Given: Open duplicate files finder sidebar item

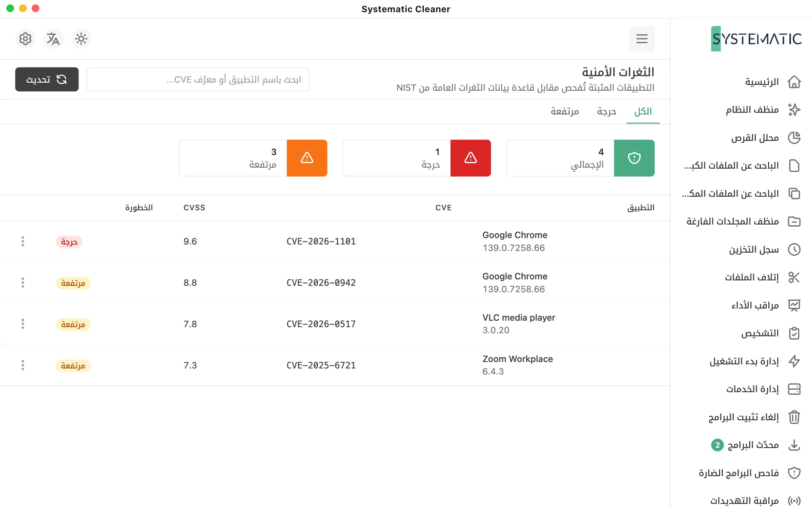Looking at the screenshot, I should (741, 194).
